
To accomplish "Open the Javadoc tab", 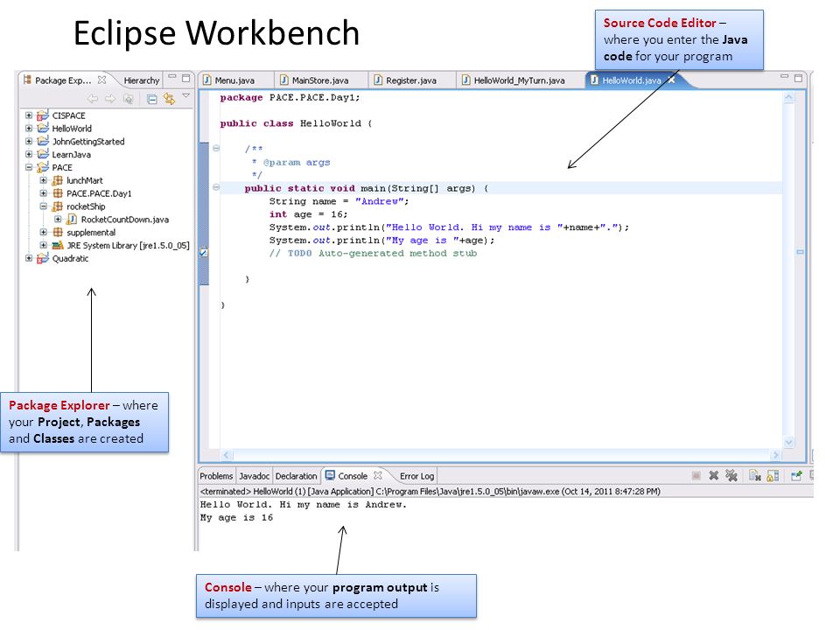I will tap(254, 476).
